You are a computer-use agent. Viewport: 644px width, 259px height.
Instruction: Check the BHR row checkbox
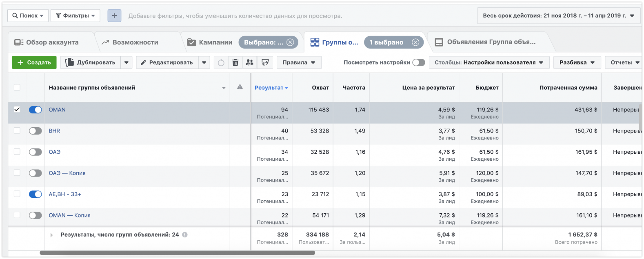click(17, 131)
